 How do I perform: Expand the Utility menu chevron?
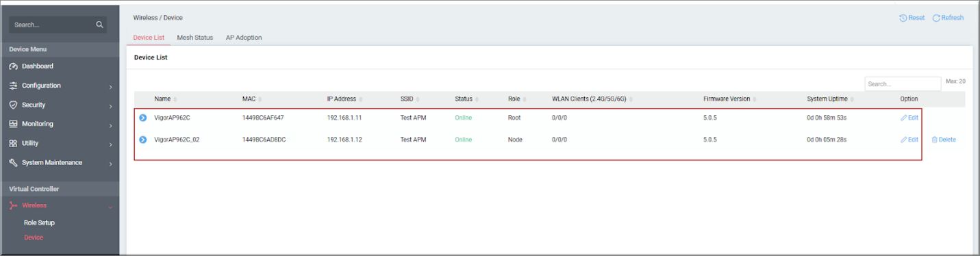tap(110, 144)
